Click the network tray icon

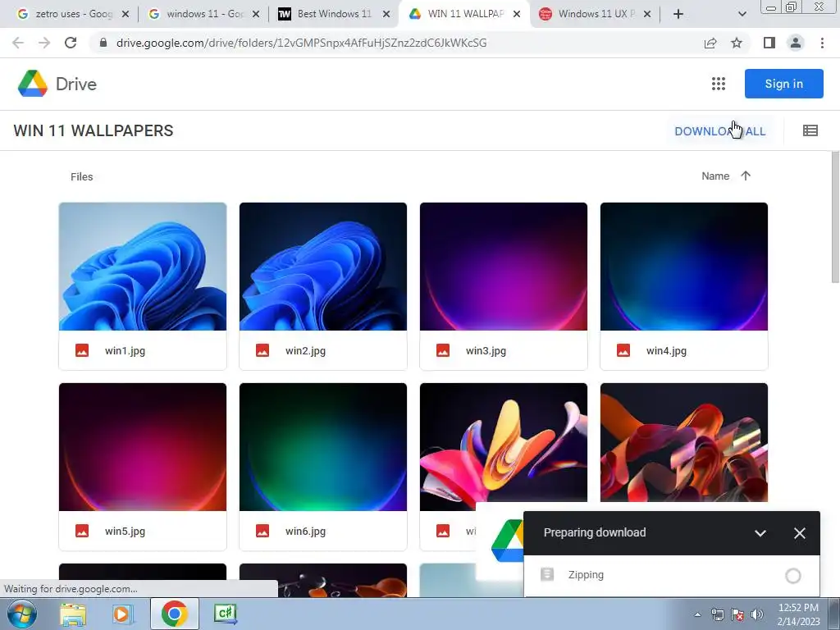click(717, 614)
